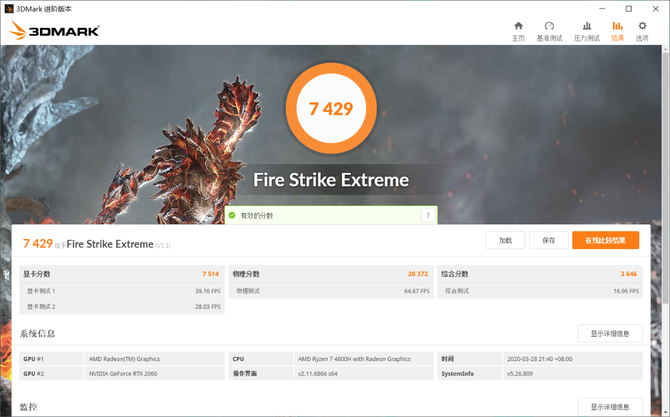This screenshot has height=417, width=670.
Task: Click the 保存 save button
Action: pos(548,241)
